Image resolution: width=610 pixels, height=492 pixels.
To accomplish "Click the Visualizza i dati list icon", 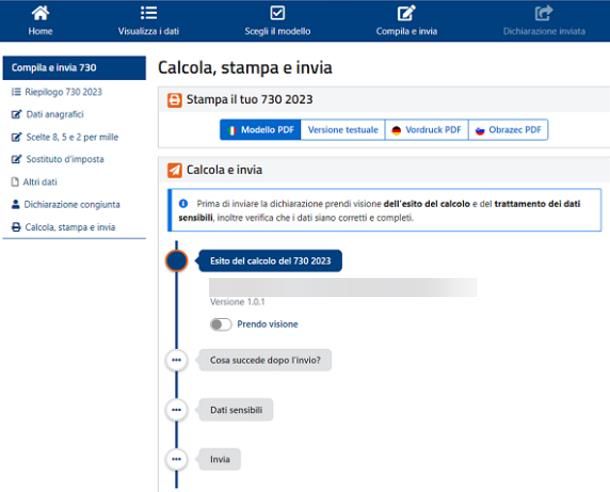I will point(149,13).
